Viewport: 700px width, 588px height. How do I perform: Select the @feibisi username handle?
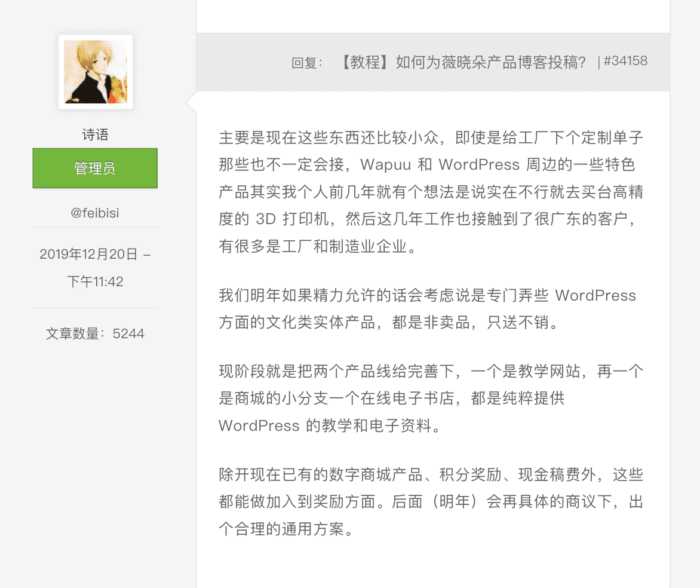tap(95, 213)
